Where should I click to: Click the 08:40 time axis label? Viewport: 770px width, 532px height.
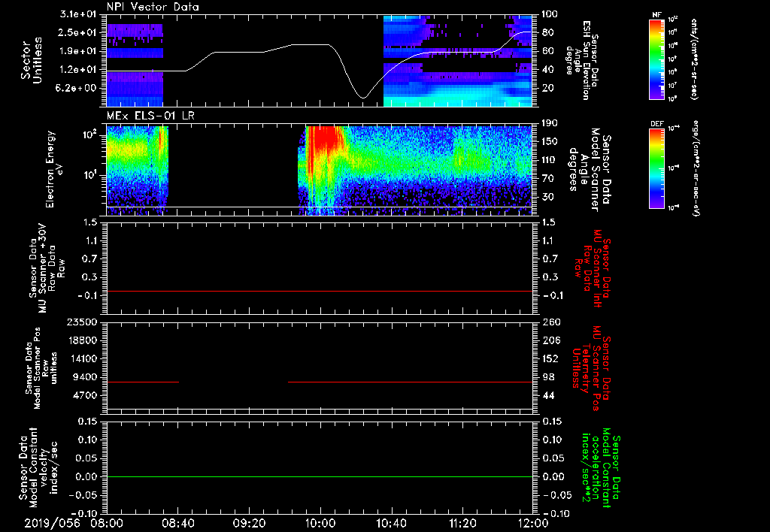coord(177,523)
